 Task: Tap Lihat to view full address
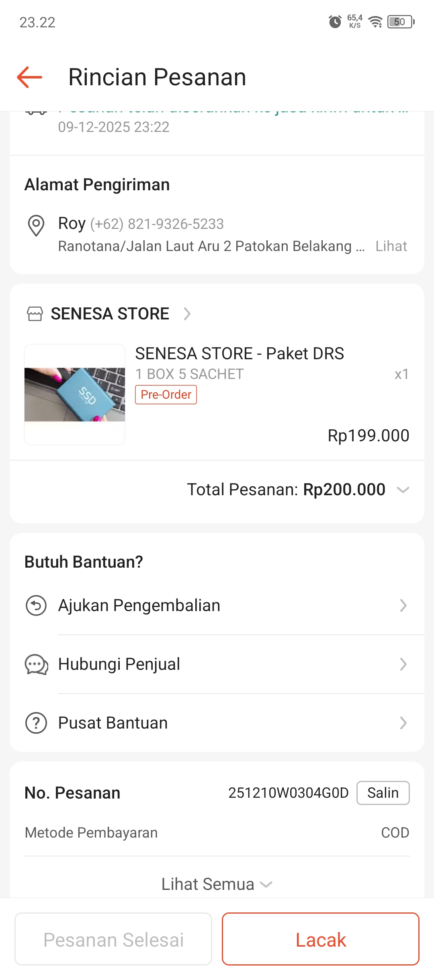(391, 246)
